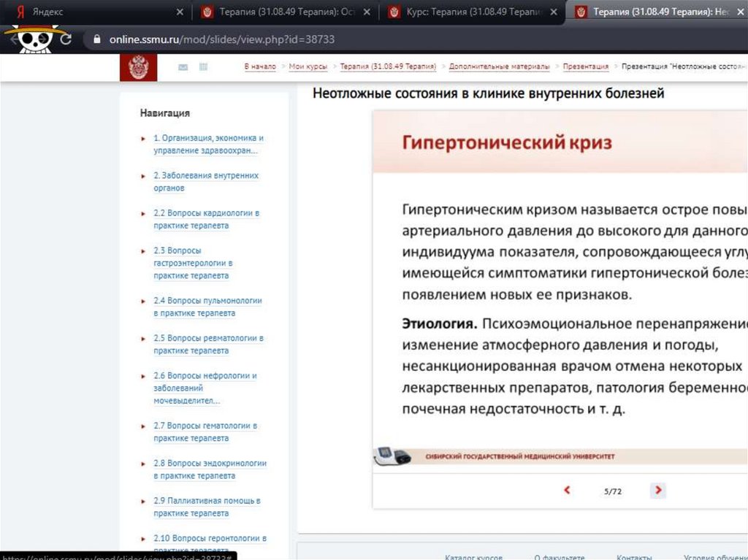Viewport: 748px width, 560px height.
Task: Switch to the Яндекс tab
Action: tap(96, 12)
